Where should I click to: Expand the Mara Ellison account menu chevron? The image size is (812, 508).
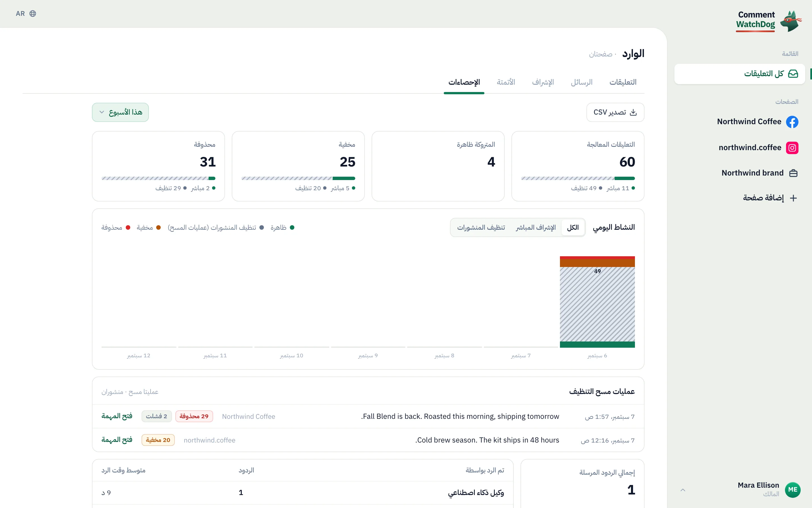(x=683, y=490)
